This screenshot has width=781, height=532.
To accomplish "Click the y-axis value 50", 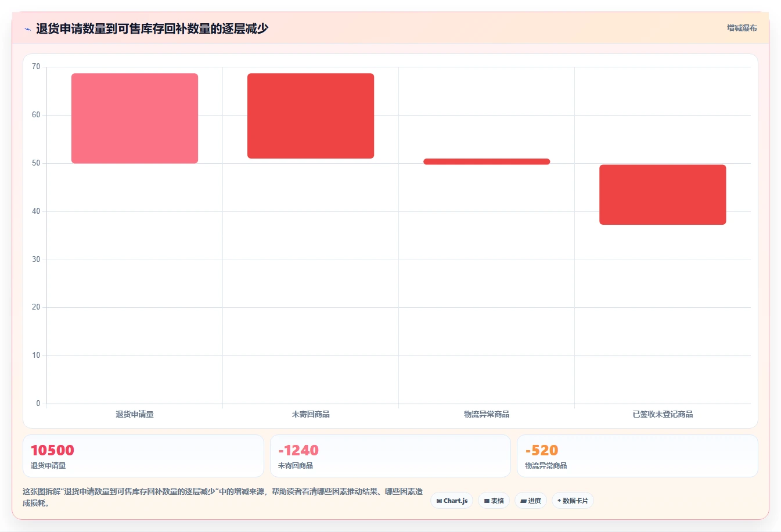I will click(x=36, y=163).
